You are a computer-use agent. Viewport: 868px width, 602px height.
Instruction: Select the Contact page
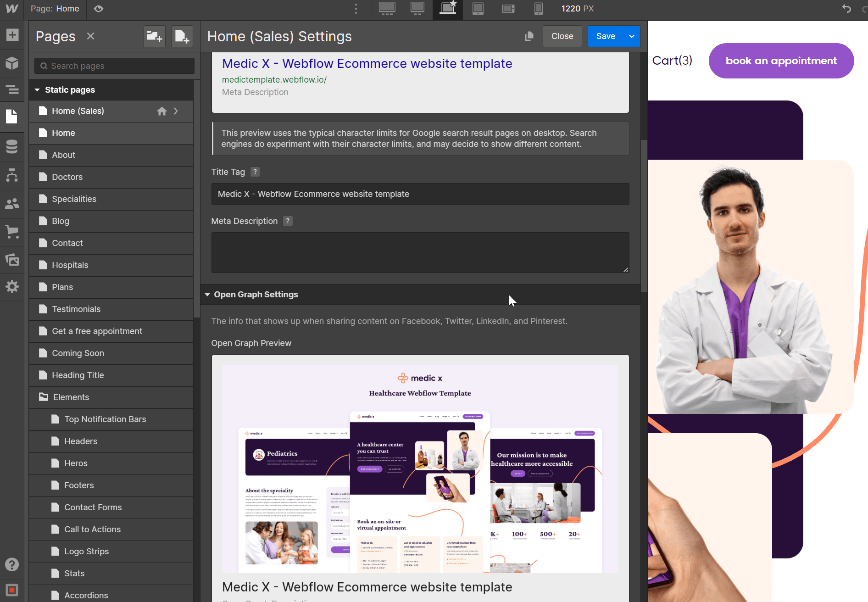[111, 243]
